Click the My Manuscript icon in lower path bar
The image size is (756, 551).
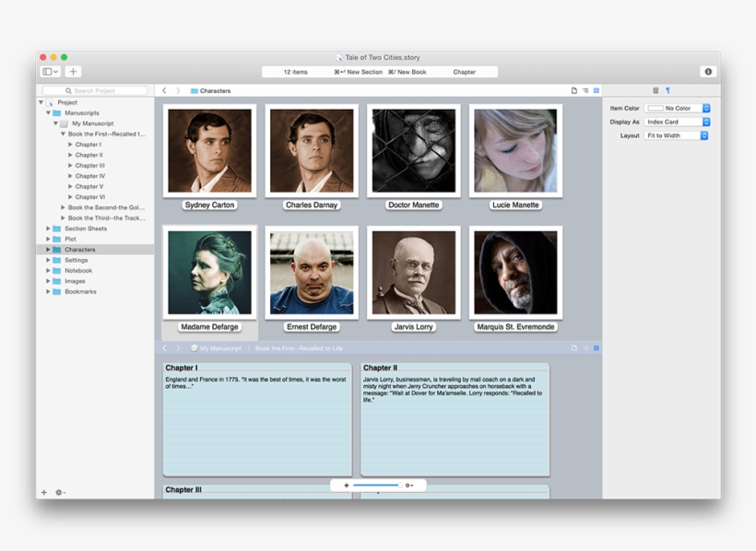195,348
